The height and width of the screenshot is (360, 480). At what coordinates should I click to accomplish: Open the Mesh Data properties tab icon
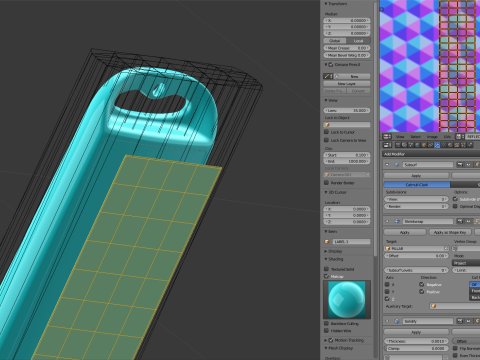click(444, 145)
